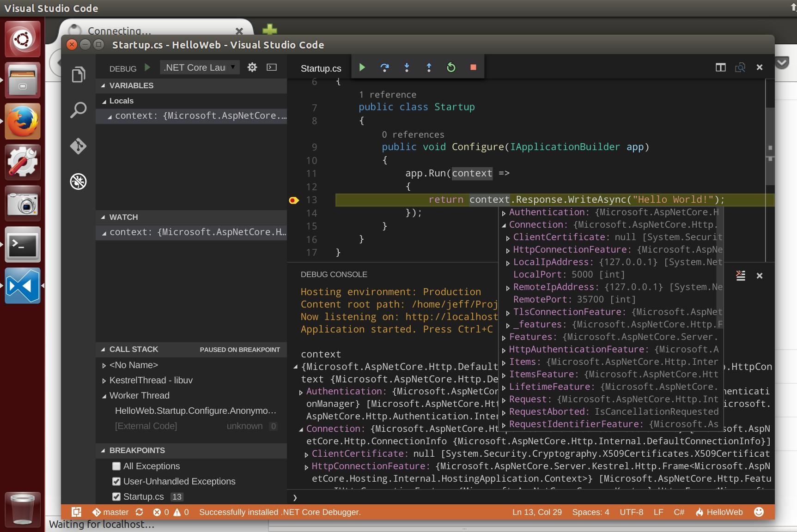Close the debug console panel
797x532 pixels.
pyautogui.click(x=760, y=276)
